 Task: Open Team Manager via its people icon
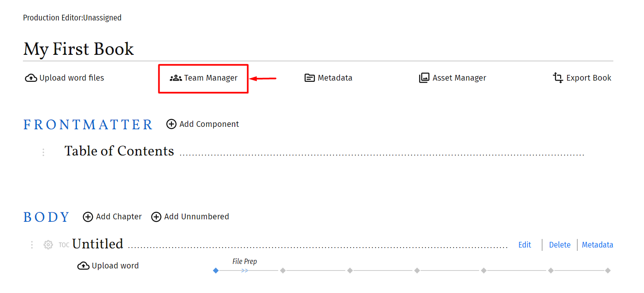[x=176, y=78]
